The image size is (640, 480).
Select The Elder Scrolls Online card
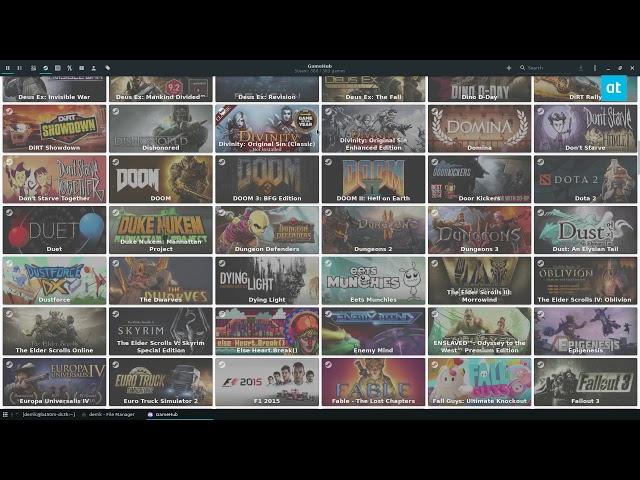click(54, 331)
